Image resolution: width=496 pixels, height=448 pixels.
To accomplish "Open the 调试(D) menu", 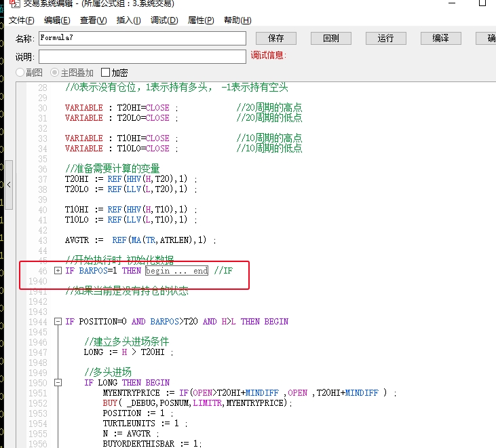I will 164,20.
